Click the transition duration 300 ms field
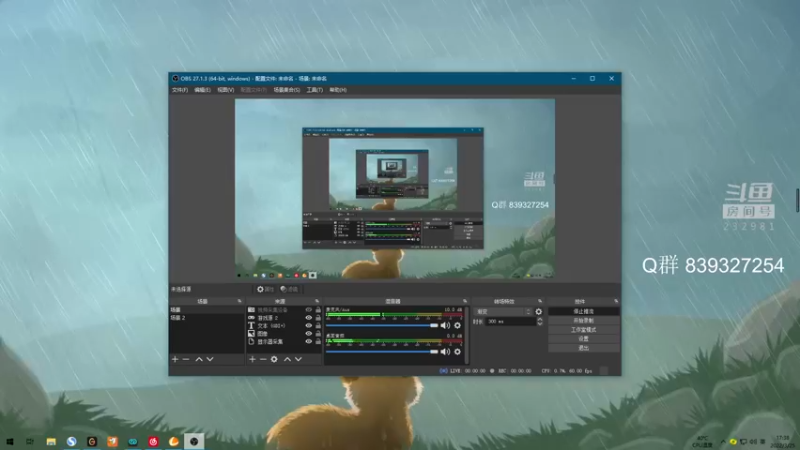This screenshot has height=450, width=800. pos(510,321)
